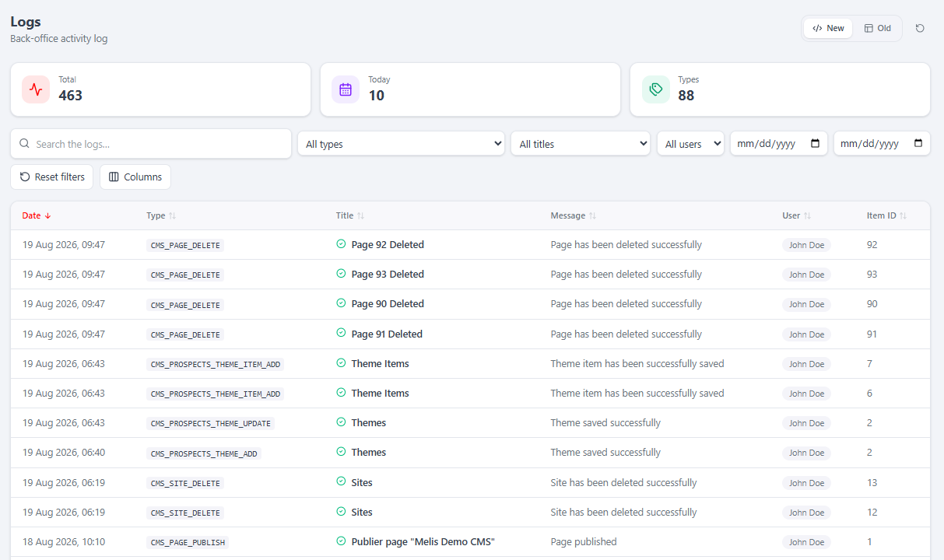Focus the second mm/dd/yyyy date field
This screenshot has width=944, height=560.
click(x=882, y=144)
